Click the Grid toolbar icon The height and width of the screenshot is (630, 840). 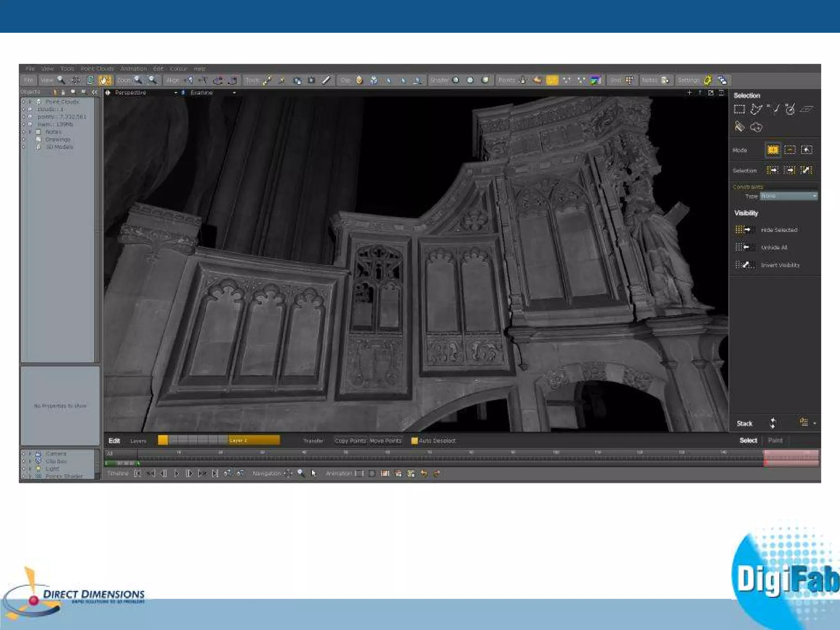(630, 80)
